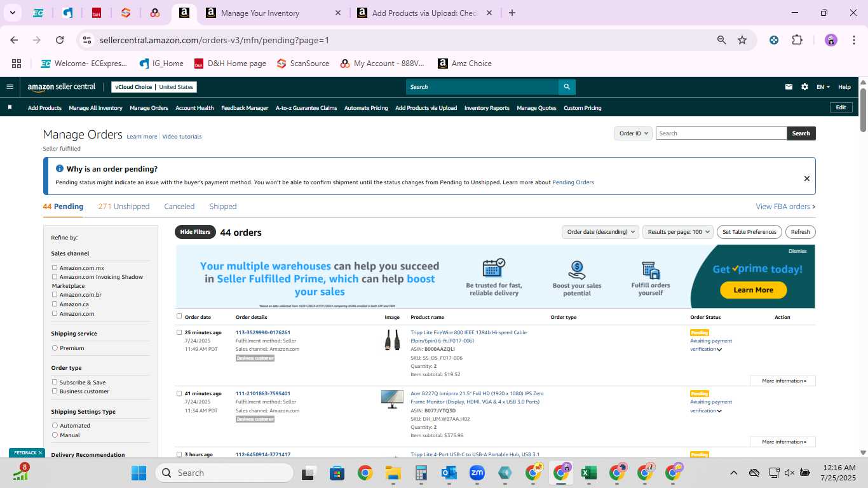Screen dimensions: 868x488
Task: Select order 113-3529990-0176261 checkbox
Action: pos(179,332)
